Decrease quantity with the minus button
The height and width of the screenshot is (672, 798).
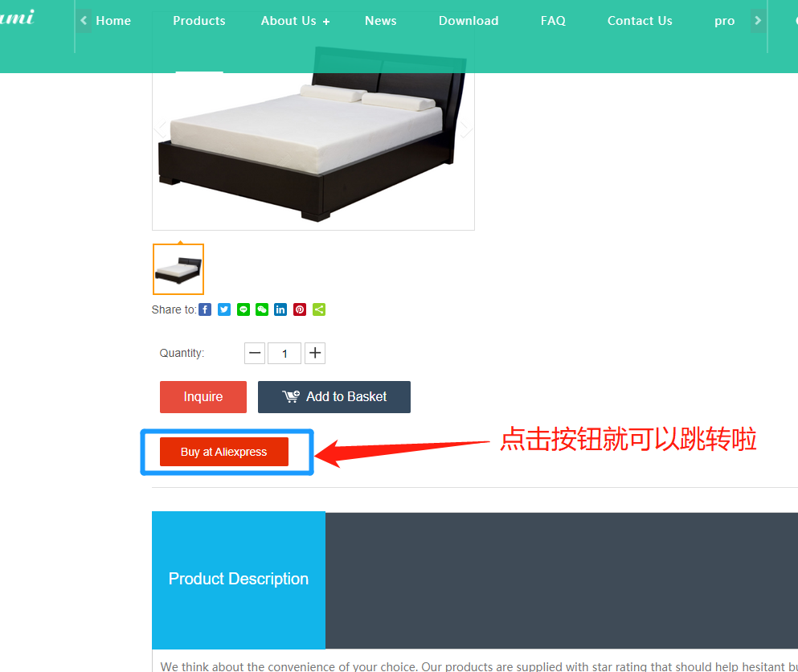click(255, 354)
